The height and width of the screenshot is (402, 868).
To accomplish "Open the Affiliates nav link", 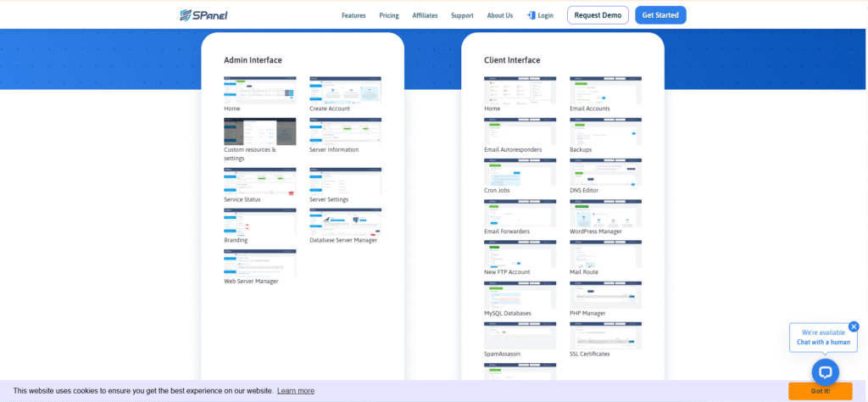I will (426, 15).
